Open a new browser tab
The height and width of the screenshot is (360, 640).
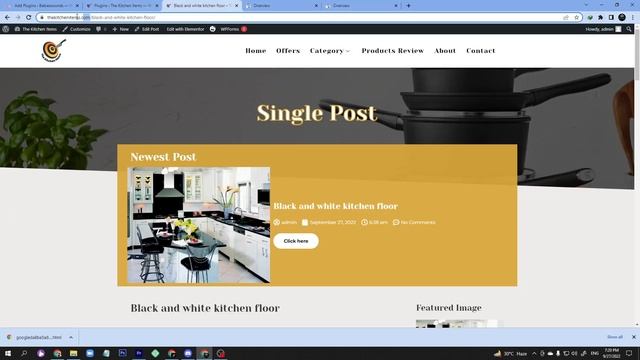pyautogui.click(x=408, y=6)
